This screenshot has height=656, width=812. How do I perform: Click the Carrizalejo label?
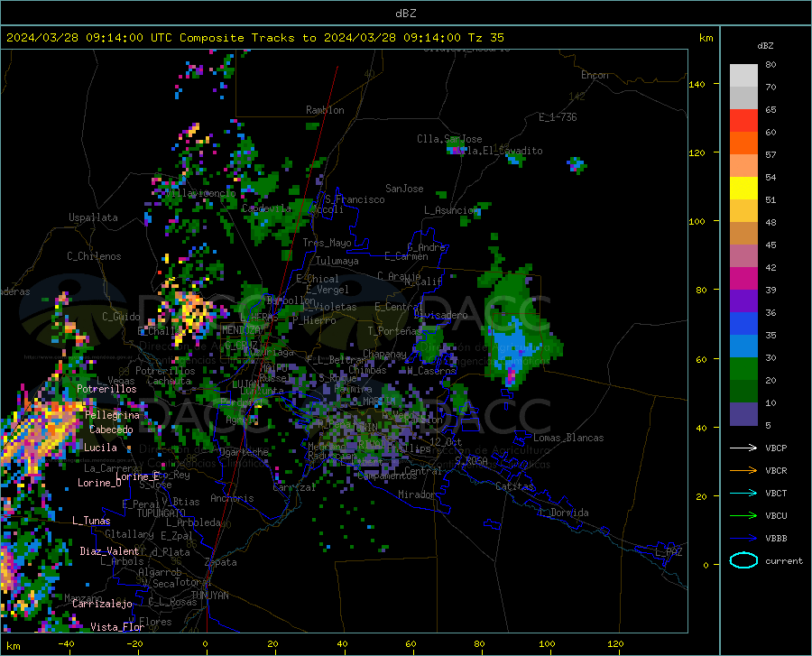click(x=102, y=604)
